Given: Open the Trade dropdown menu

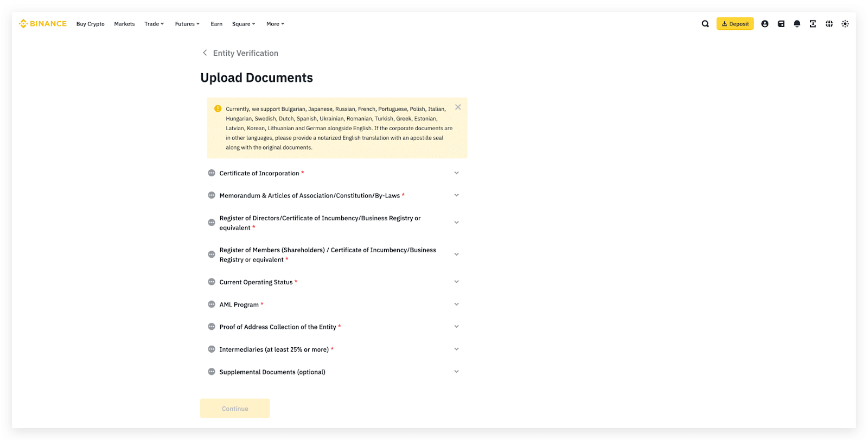Looking at the screenshot, I should tap(154, 24).
